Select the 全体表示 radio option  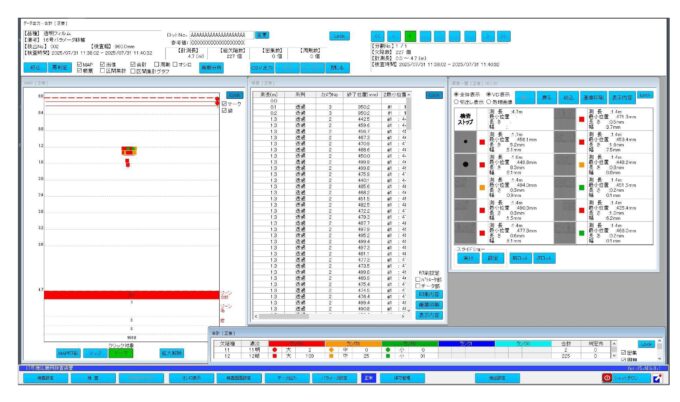[x=456, y=93]
